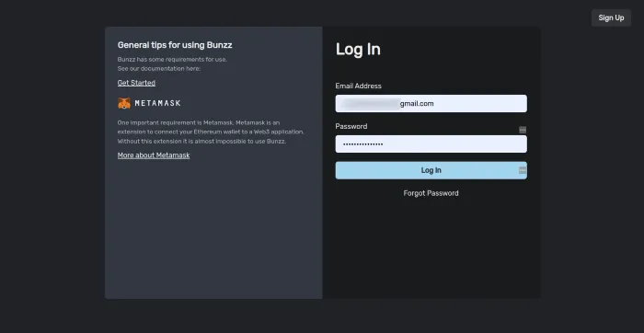Click the 'Password' field label
Screen dimensions: 644x333
click(351, 126)
